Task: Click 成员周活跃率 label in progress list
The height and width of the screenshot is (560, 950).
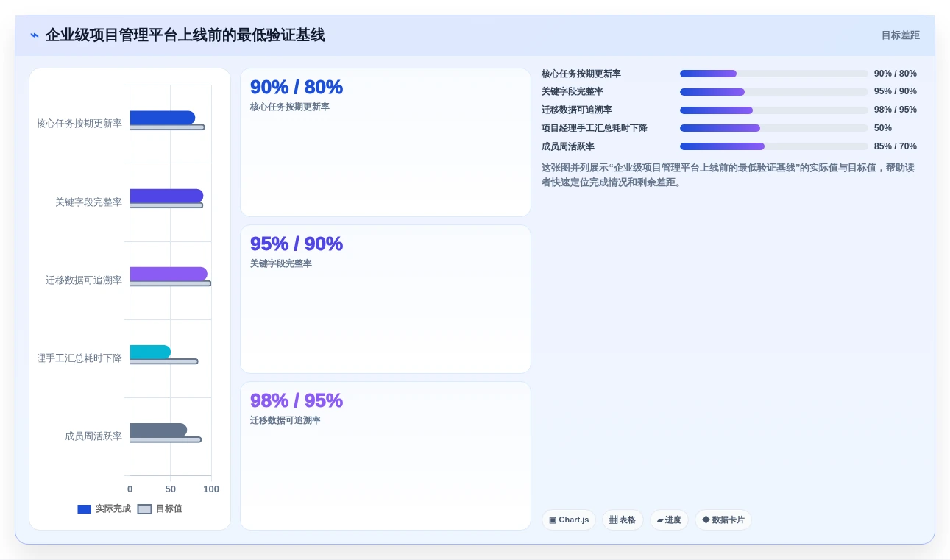Action: point(568,146)
